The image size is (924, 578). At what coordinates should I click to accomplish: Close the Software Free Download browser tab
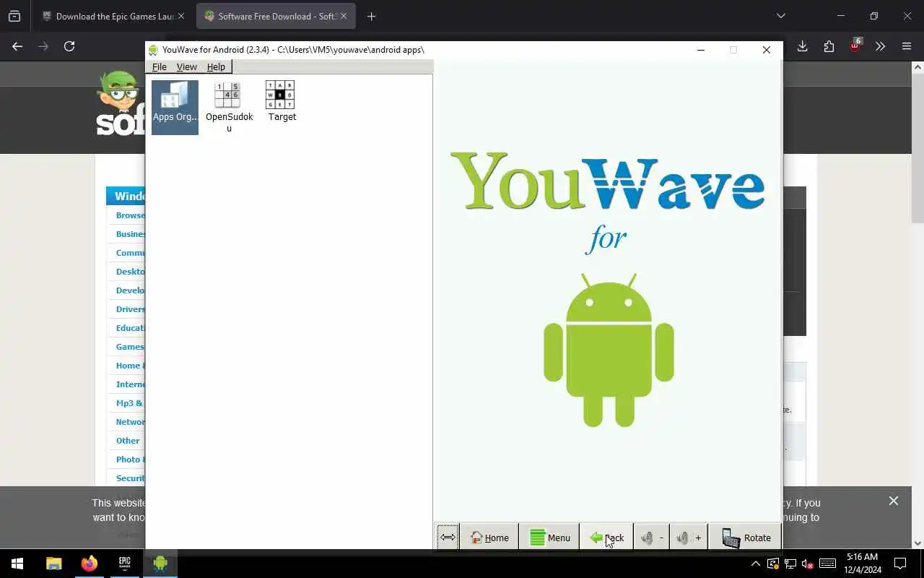[x=343, y=16]
